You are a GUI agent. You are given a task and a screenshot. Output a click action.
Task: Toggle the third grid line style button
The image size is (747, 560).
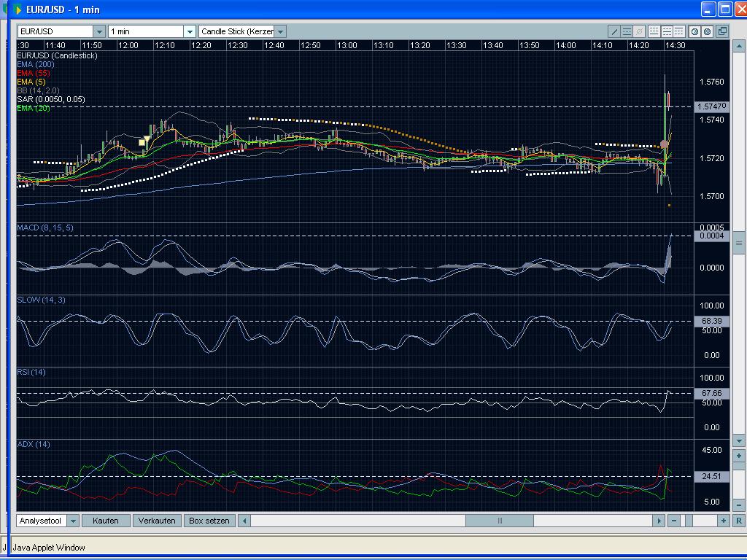click(x=678, y=31)
